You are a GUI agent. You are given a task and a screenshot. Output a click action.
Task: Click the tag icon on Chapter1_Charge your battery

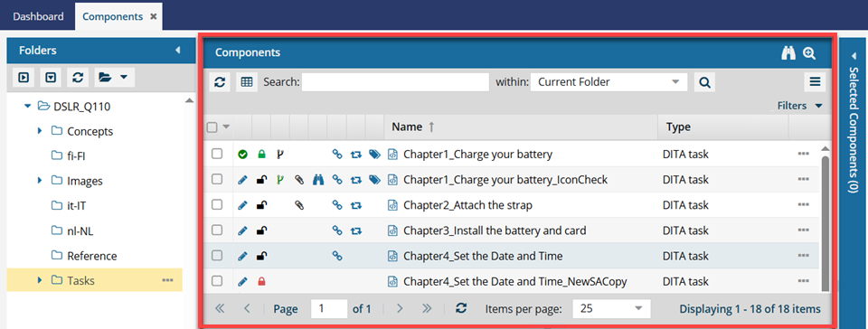374,155
